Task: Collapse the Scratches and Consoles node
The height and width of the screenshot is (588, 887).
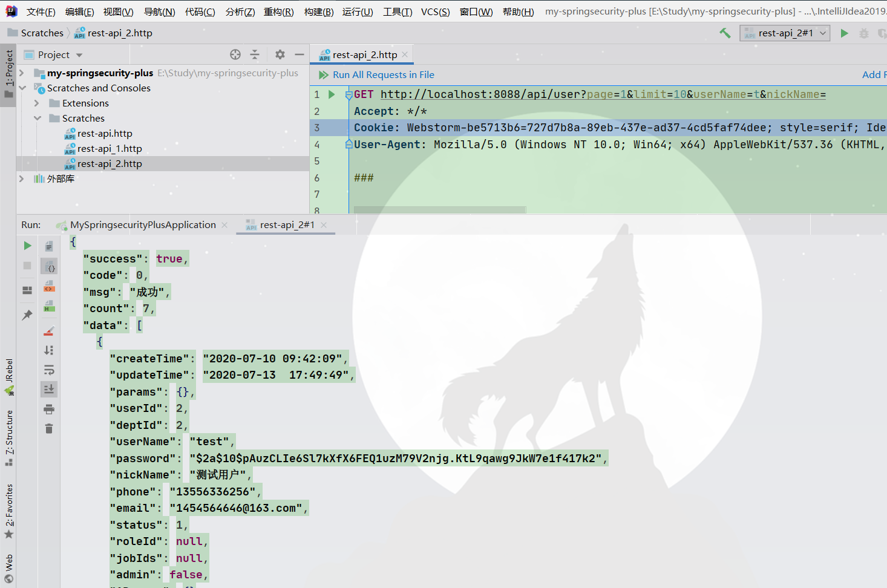Action: tap(22, 88)
